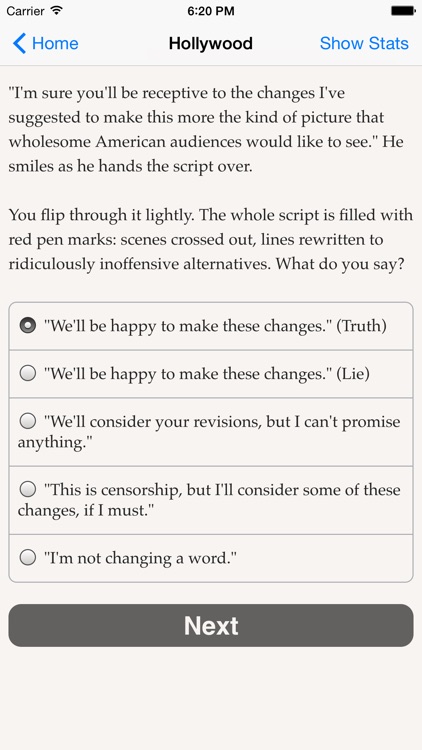Screen dimensions: 422x750
Task: Tap the paragraph about red pen marks
Action: 211,239
